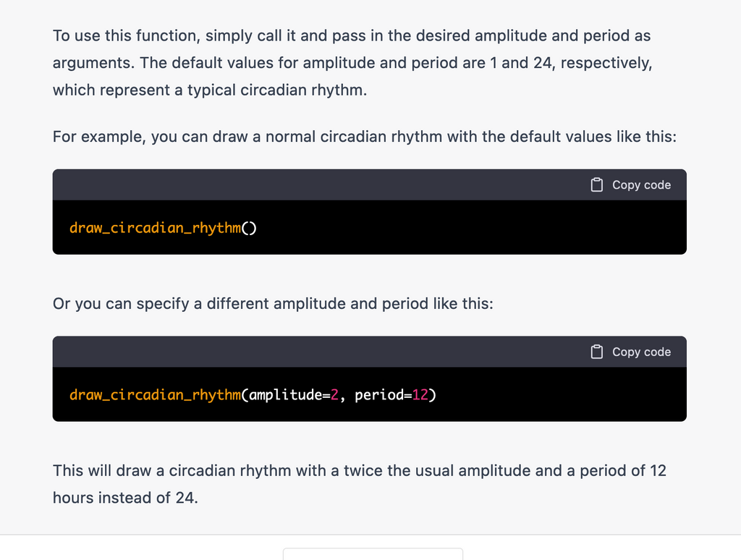Click the dark header bar of second code block
741x560 pixels.
point(370,352)
